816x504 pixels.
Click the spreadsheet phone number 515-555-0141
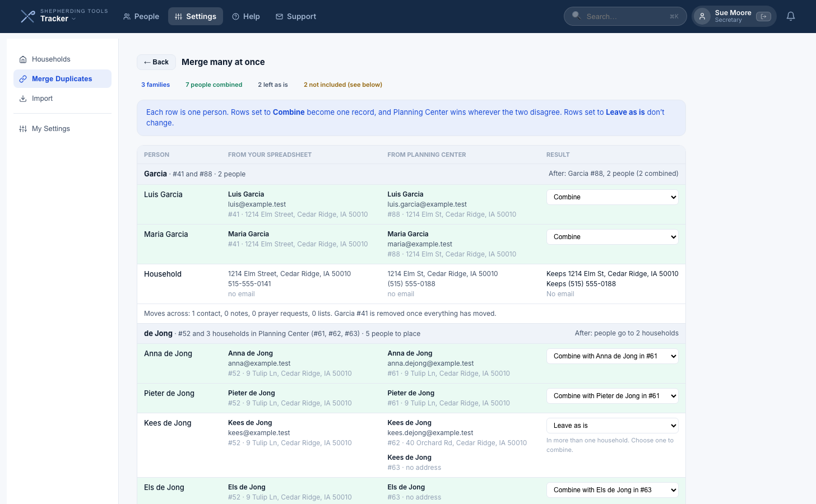point(249,284)
